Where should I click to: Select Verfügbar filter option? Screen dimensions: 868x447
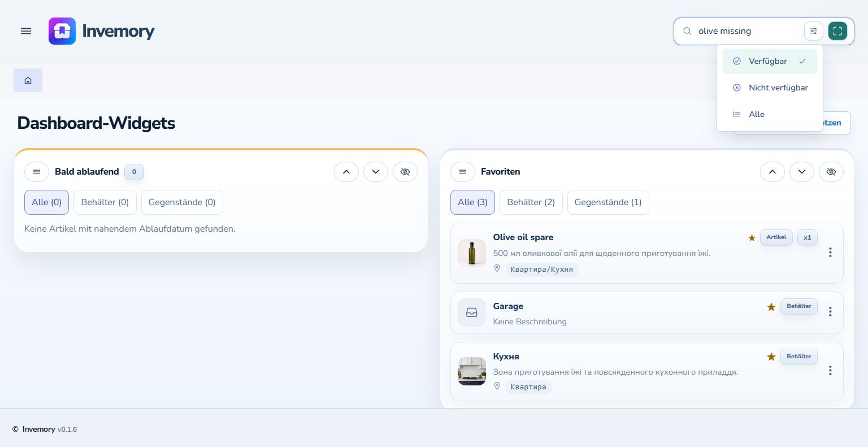point(770,61)
